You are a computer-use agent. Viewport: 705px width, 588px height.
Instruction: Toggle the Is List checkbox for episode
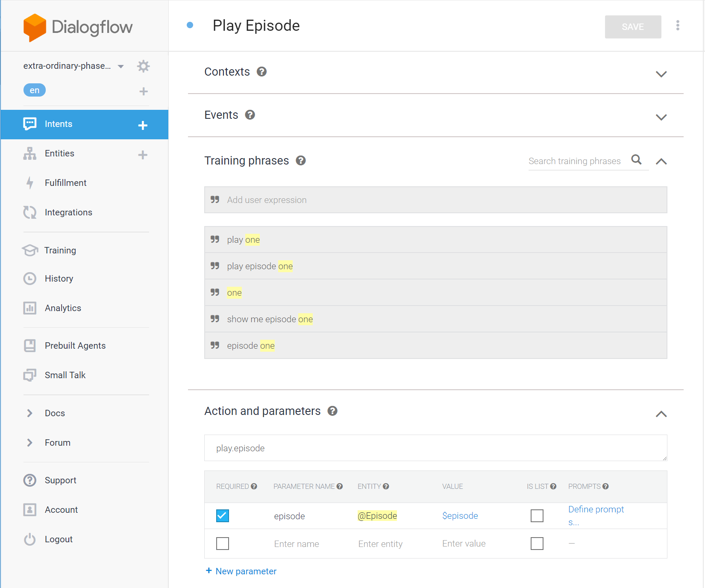537,516
